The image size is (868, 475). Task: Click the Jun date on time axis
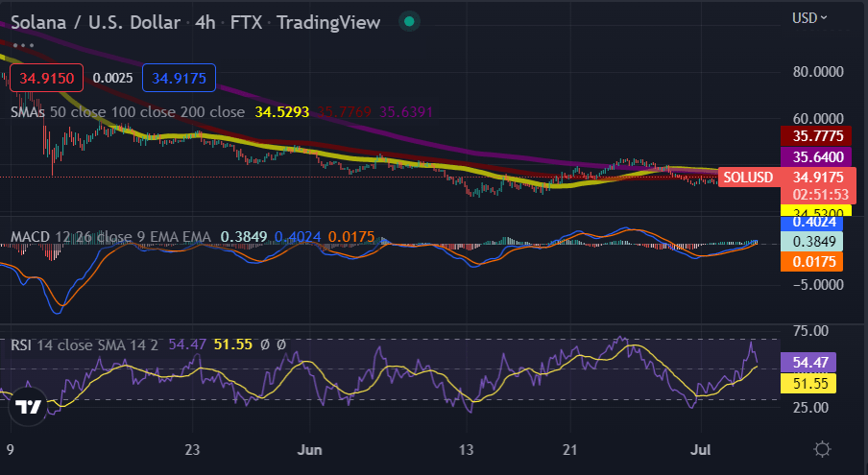tap(309, 450)
